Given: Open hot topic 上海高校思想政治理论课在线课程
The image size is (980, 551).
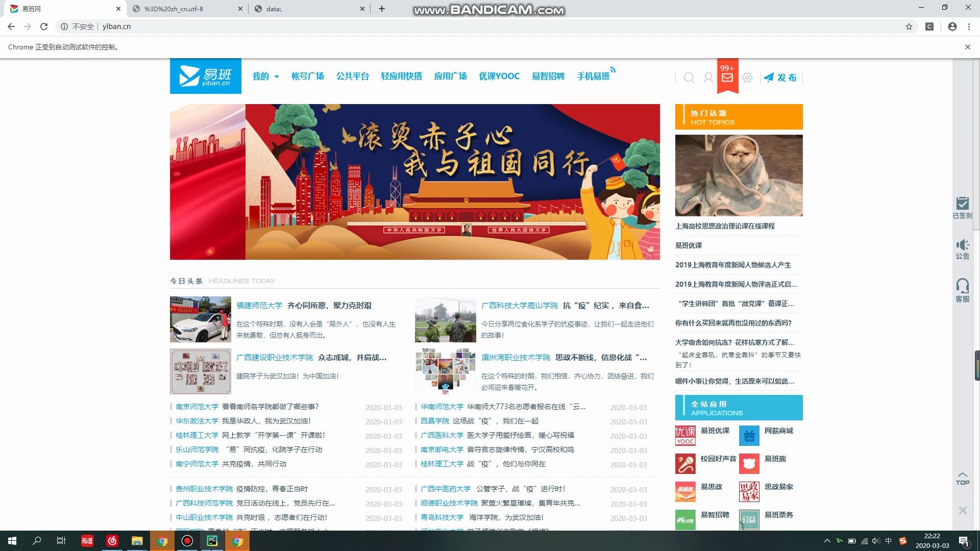Looking at the screenshot, I should tap(725, 226).
